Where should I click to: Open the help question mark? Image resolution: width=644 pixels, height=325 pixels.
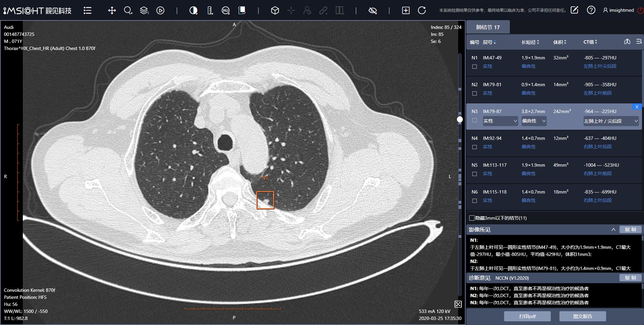[x=591, y=10]
